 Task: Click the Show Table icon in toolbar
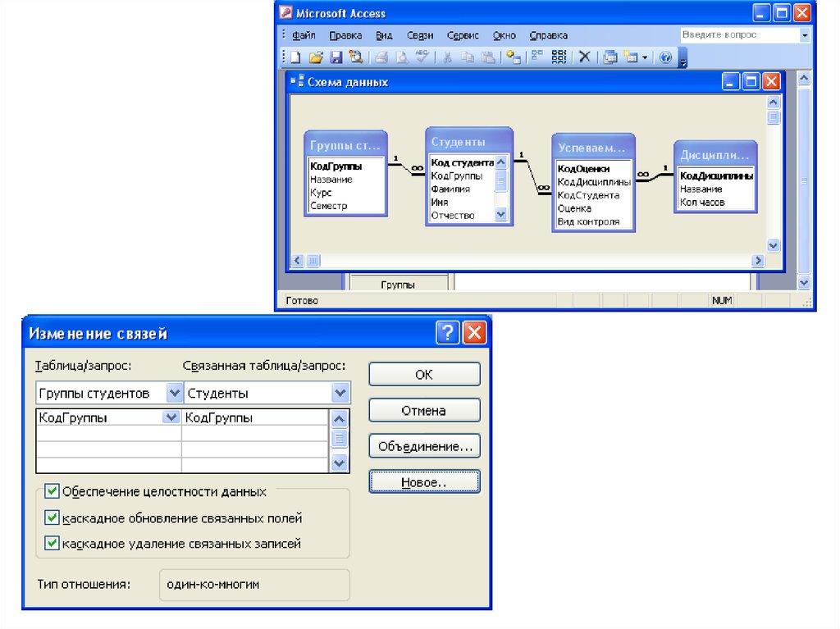pyautogui.click(x=514, y=57)
